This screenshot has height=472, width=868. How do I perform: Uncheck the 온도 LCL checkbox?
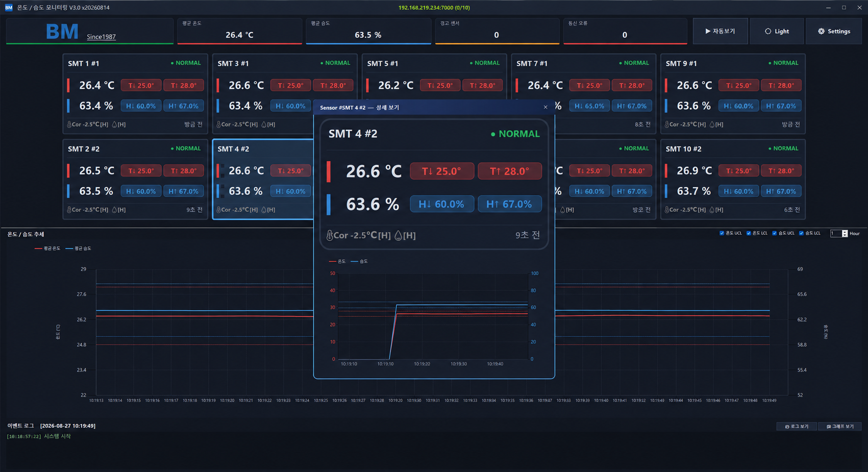[x=749, y=233]
